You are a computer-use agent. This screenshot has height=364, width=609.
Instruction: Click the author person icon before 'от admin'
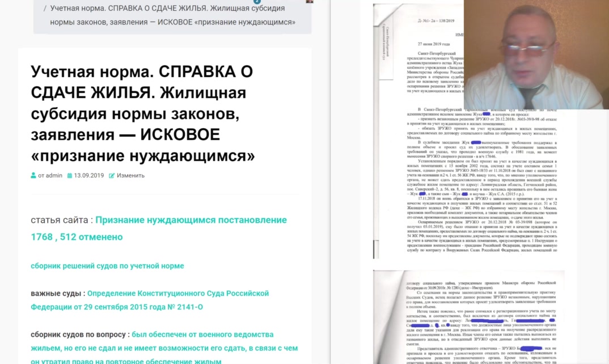(x=33, y=176)
